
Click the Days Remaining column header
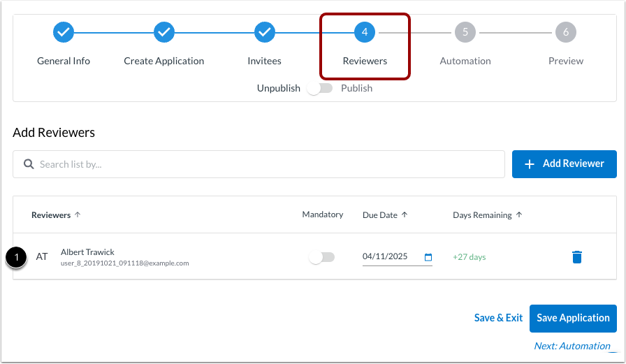coord(482,214)
